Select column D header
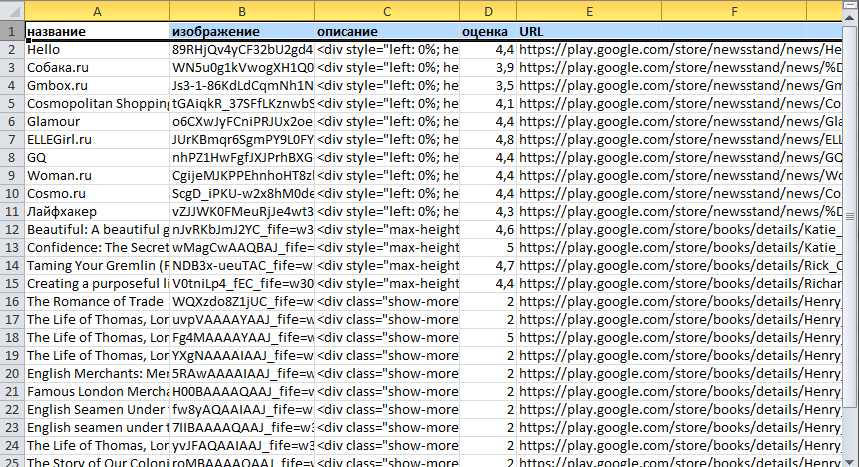 click(x=488, y=11)
